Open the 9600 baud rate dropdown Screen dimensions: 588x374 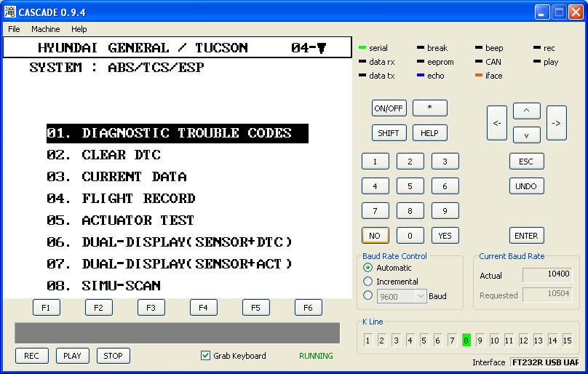click(x=421, y=296)
